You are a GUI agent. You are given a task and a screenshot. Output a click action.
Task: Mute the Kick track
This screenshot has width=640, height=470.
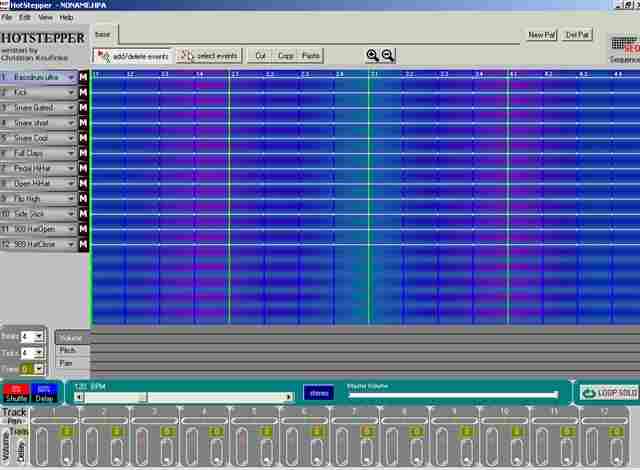tap(83, 92)
